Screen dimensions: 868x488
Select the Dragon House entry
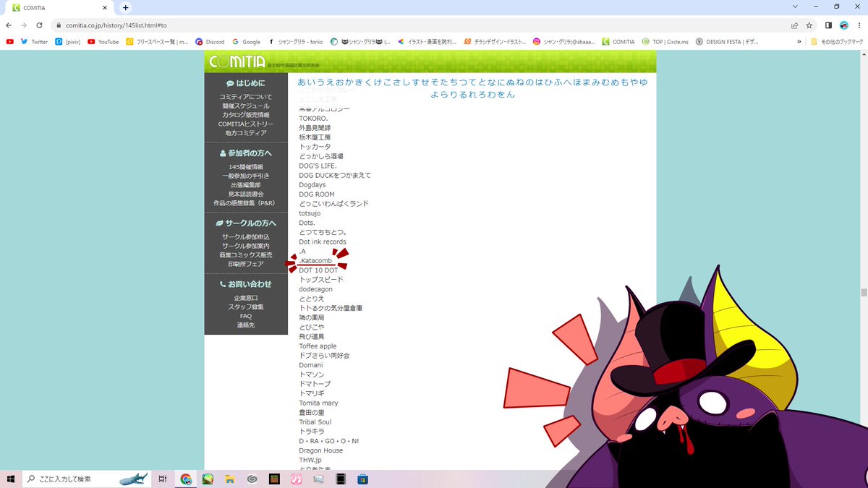[x=321, y=450]
